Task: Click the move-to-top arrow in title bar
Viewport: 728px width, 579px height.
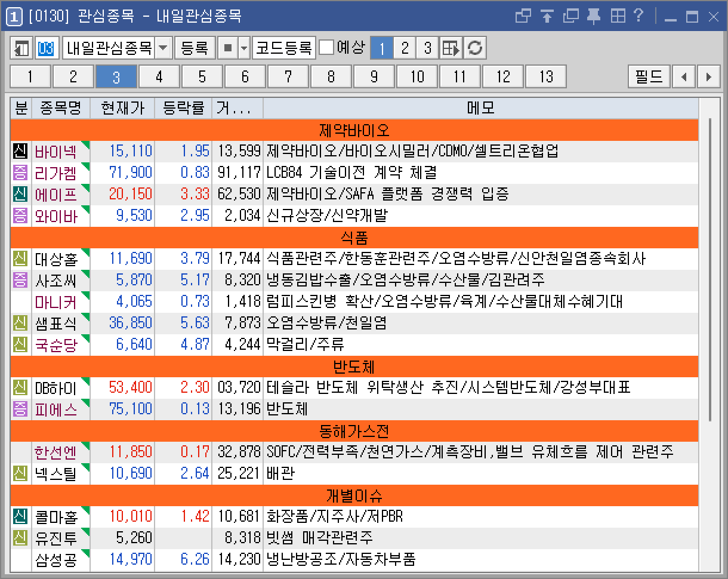Action: [x=547, y=16]
